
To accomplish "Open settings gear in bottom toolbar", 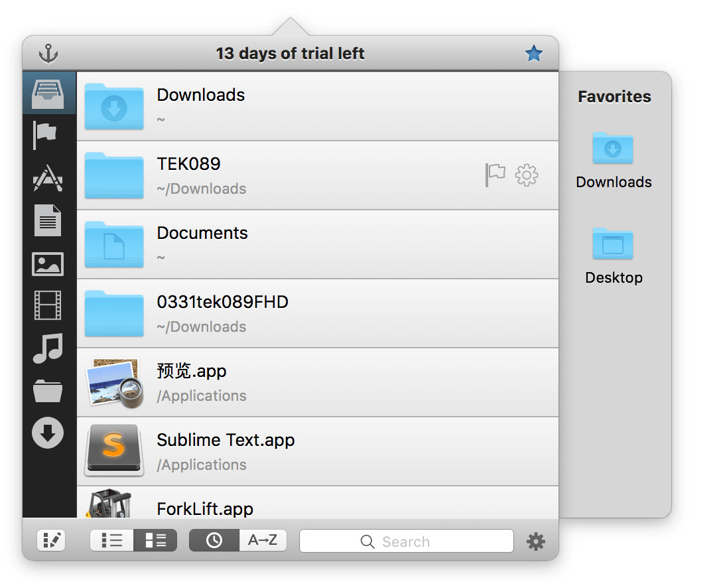I will pos(536,541).
